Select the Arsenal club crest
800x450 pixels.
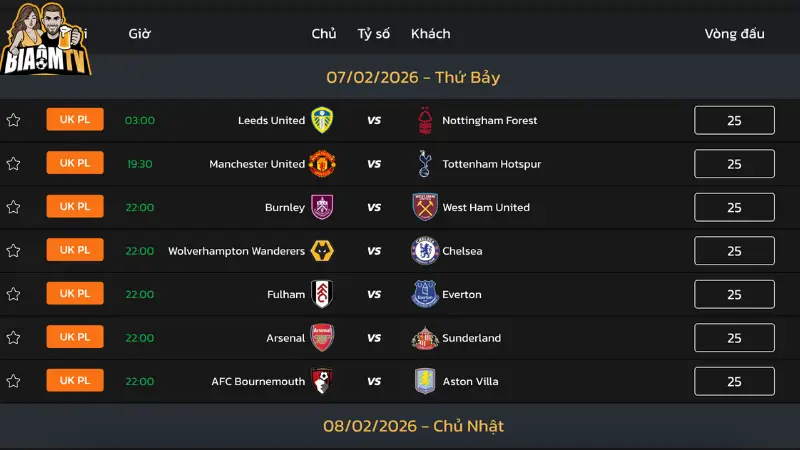[322, 338]
